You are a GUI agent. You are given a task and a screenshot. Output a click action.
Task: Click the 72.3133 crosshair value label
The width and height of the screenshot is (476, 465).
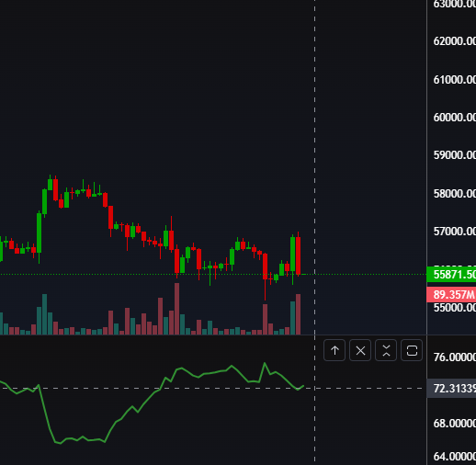point(451,389)
